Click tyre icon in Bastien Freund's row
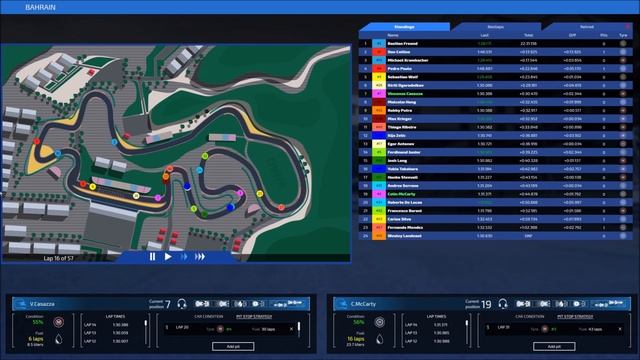Viewport: 640px width, 360px height. click(623, 44)
